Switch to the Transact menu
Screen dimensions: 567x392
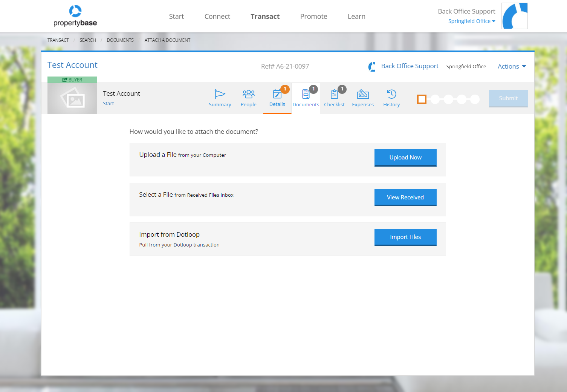pos(265,16)
